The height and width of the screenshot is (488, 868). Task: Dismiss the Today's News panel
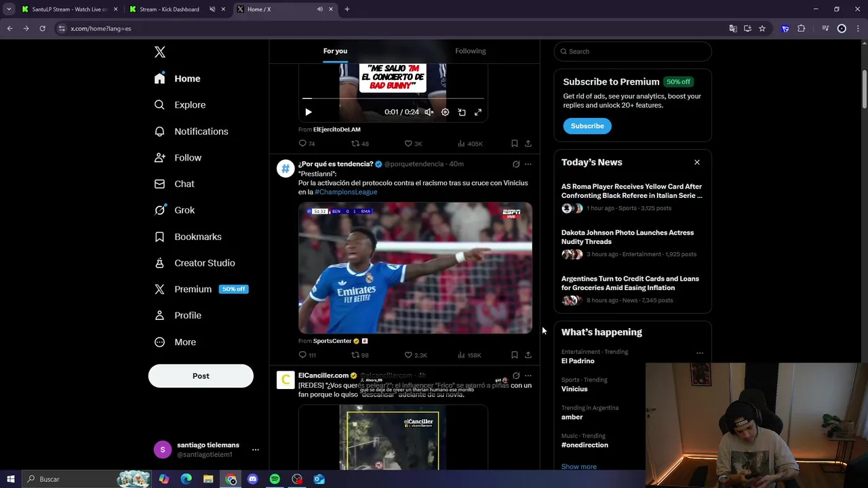pos(696,163)
